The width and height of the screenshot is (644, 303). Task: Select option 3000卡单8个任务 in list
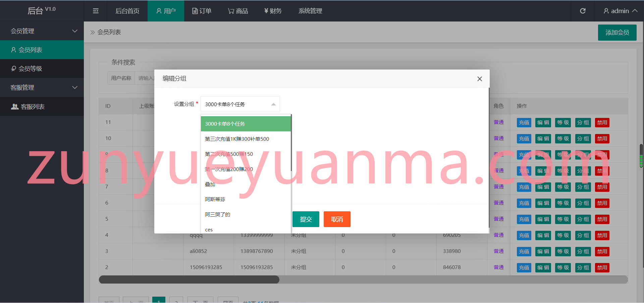click(246, 124)
